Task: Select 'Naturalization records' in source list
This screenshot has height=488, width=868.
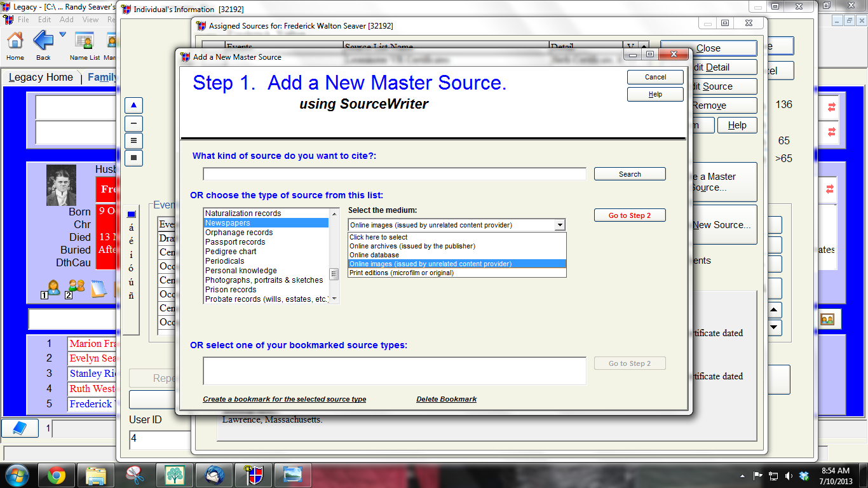Action: pos(266,213)
